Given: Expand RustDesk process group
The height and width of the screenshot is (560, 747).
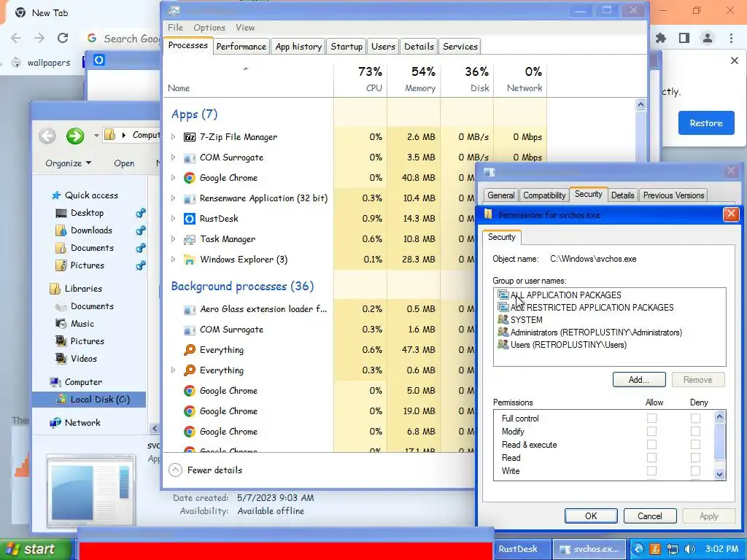Looking at the screenshot, I should tap(173, 219).
